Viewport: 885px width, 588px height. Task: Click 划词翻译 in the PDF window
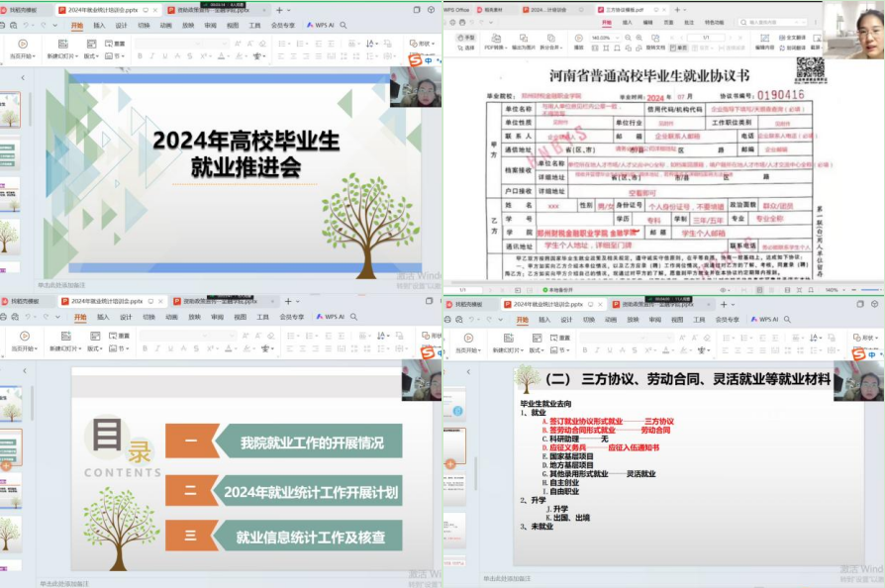pyautogui.click(x=792, y=48)
